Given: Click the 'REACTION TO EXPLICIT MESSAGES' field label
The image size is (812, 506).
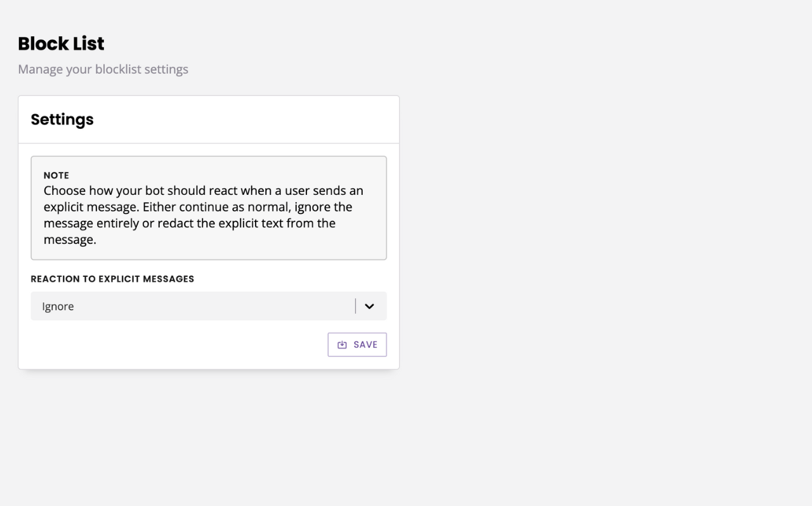Looking at the screenshot, I should click(112, 279).
